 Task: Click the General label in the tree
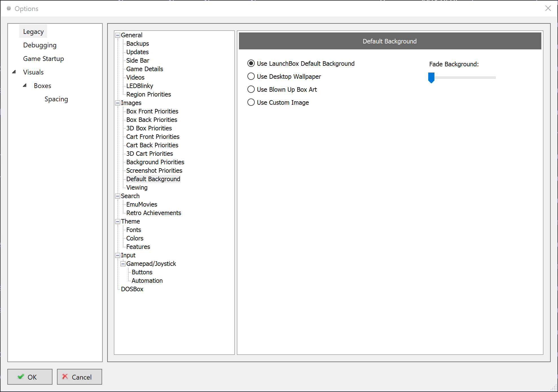pyautogui.click(x=131, y=35)
